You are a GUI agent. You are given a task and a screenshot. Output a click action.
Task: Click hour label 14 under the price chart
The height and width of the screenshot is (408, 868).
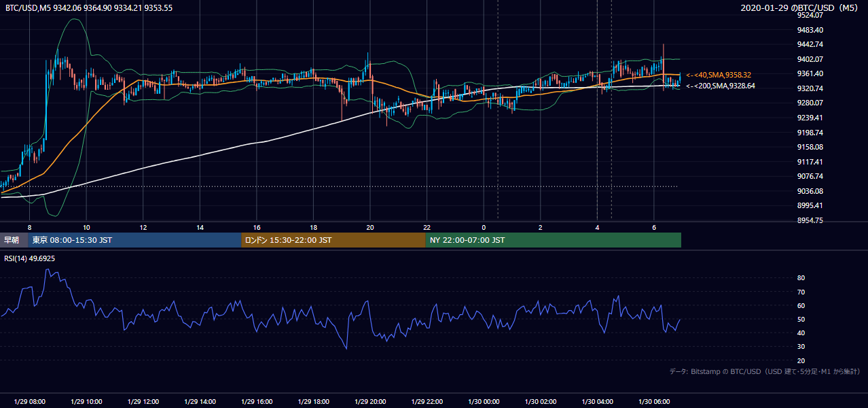coord(200,227)
